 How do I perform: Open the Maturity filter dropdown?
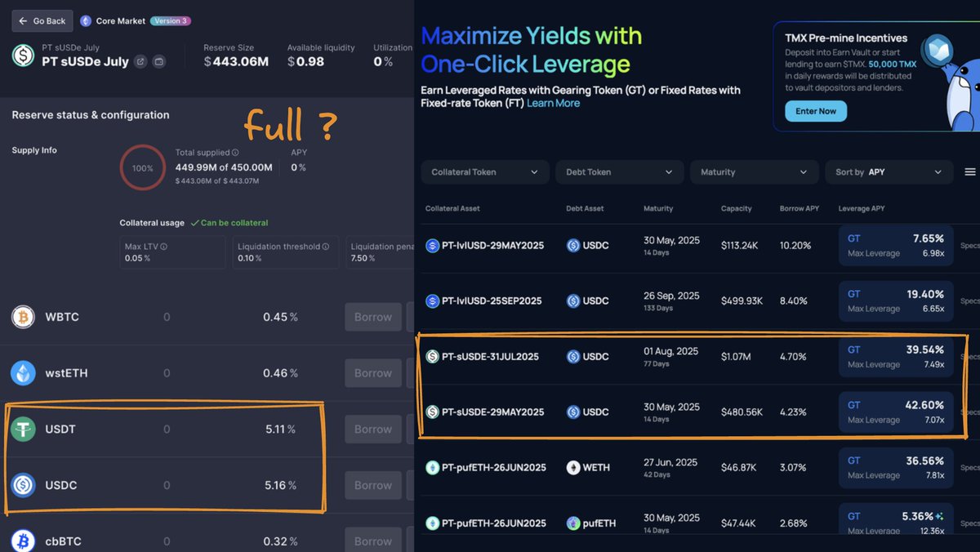click(x=754, y=172)
